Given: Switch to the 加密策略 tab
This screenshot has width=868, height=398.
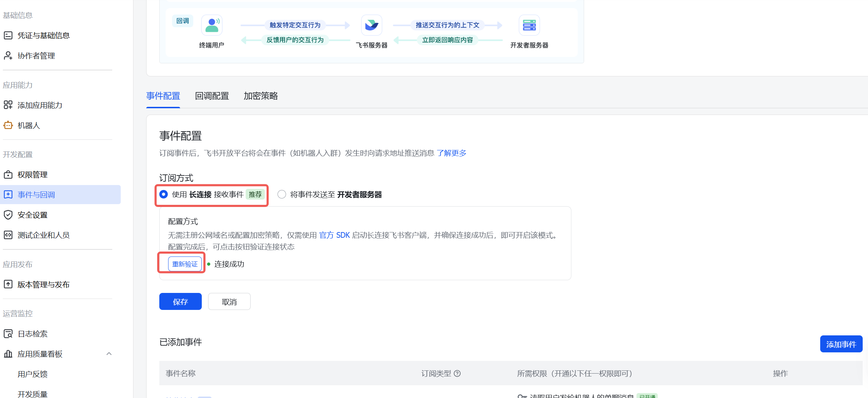Looking at the screenshot, I should tap(261, 96).
